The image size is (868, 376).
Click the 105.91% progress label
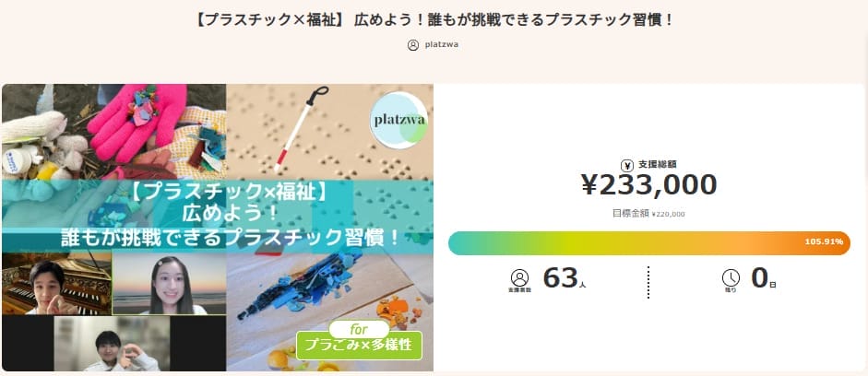click(824, 242)
